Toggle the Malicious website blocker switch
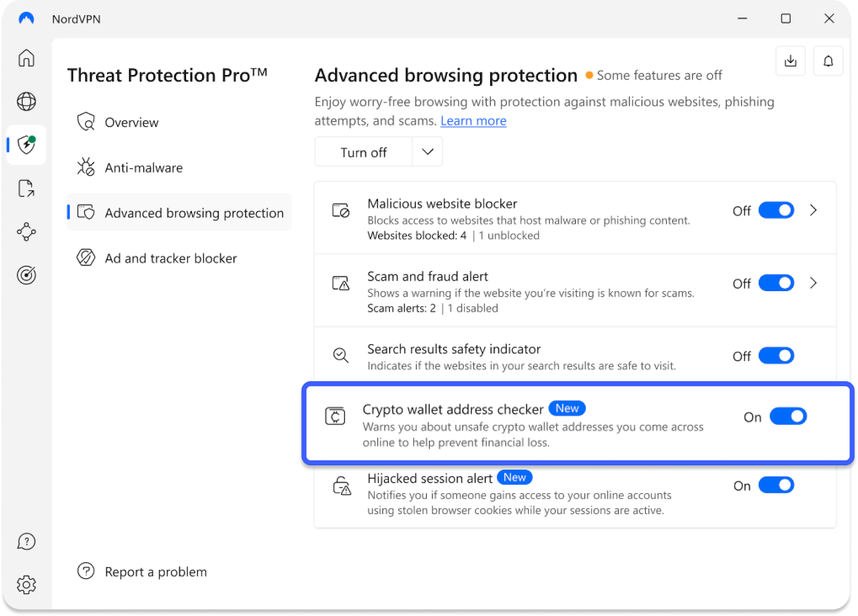The image size is (858, 616). [776, 210]
